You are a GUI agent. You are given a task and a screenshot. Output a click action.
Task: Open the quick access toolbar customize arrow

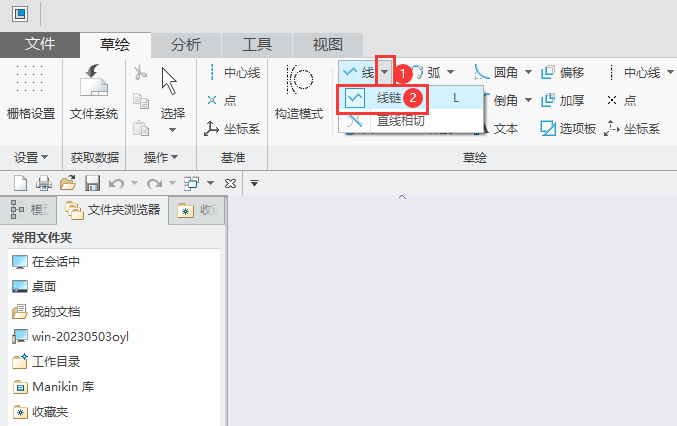(x=254, y=184)
